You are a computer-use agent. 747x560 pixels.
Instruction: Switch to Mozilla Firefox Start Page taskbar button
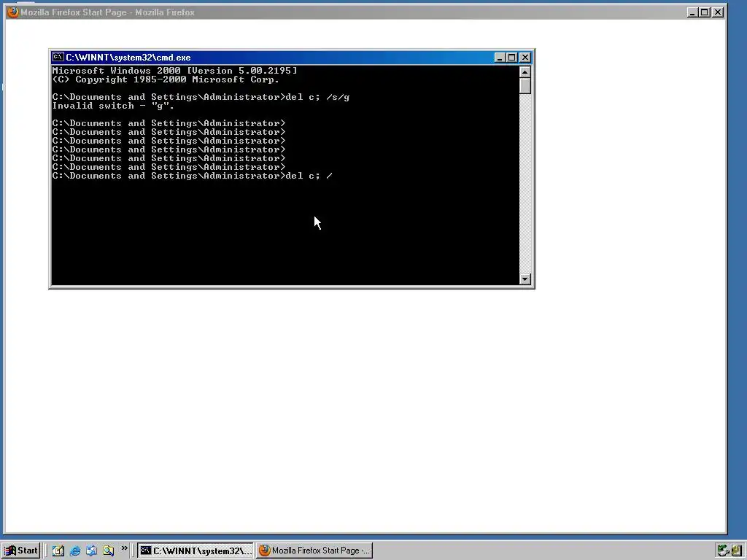tap(314, 551)
